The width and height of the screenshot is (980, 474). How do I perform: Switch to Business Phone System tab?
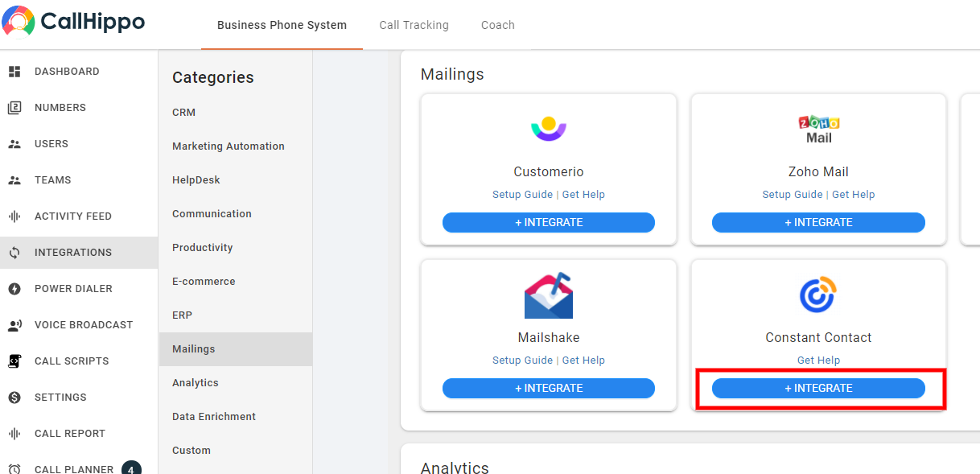[282, 25]
